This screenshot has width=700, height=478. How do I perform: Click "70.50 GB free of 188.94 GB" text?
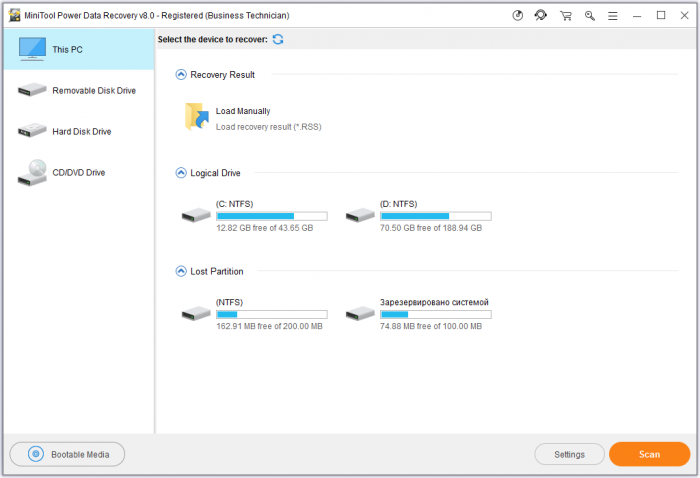point(431,228)
